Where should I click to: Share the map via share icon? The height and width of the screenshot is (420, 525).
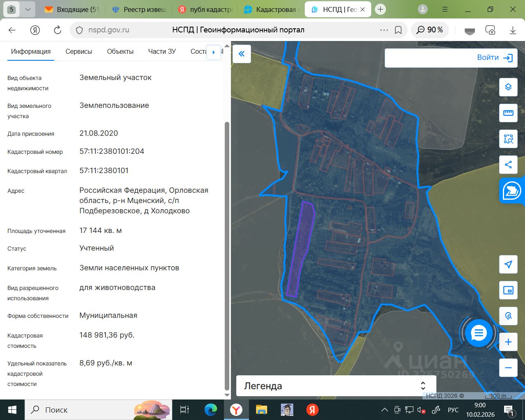point(508,164)
